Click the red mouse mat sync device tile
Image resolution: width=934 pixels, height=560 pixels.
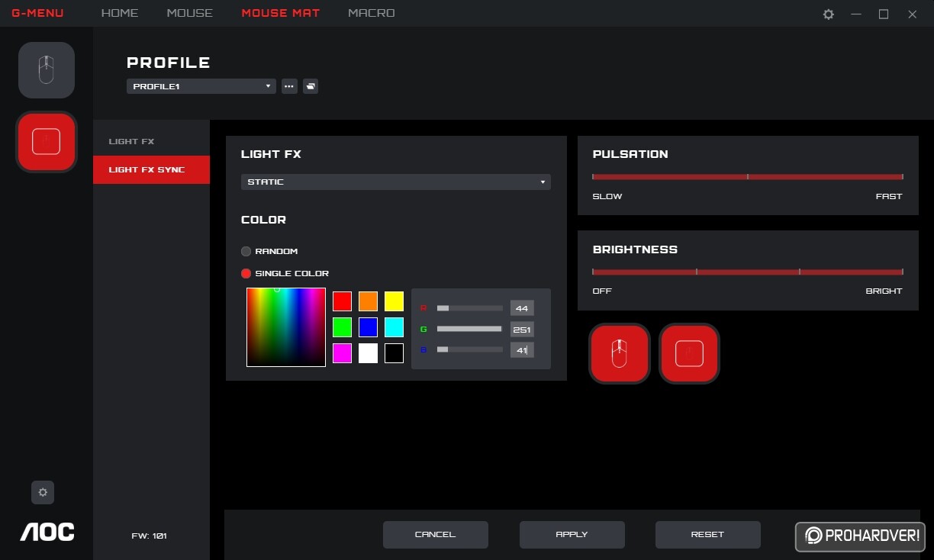[x=689, y=353]
